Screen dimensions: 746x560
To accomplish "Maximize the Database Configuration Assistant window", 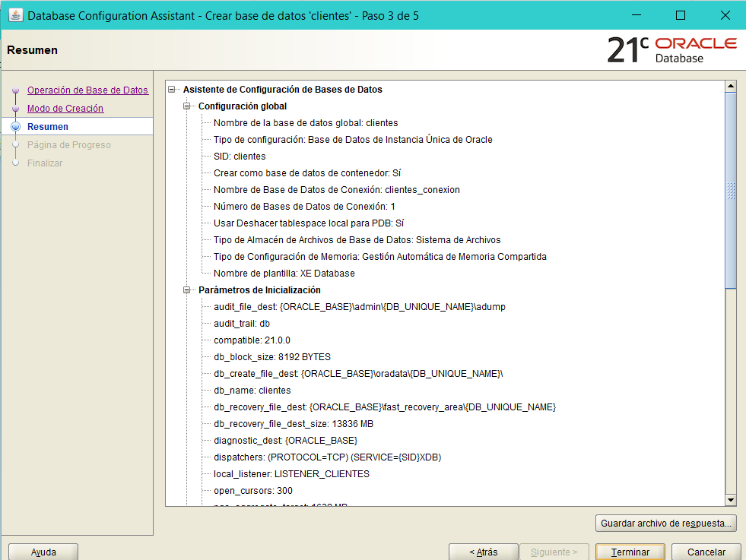I will click(681, 15).
